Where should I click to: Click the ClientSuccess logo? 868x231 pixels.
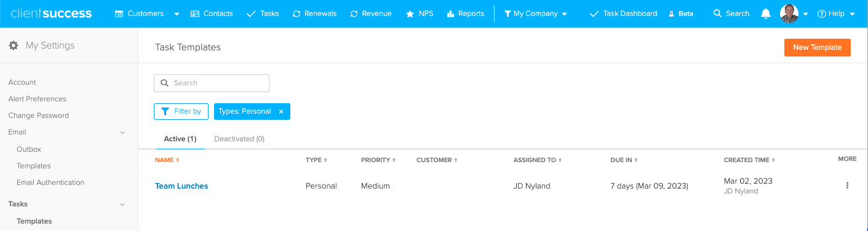(52, 14)
